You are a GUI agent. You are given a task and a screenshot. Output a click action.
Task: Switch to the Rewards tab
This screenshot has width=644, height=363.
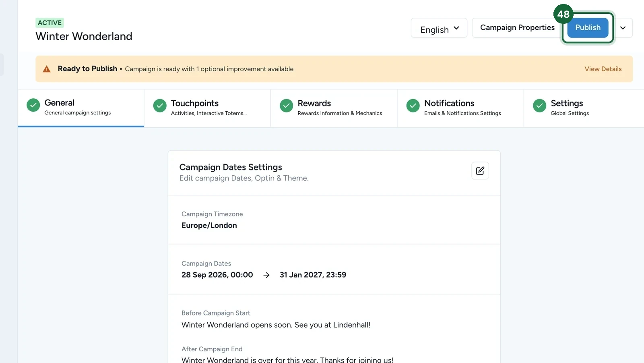(x=334, y=108)
